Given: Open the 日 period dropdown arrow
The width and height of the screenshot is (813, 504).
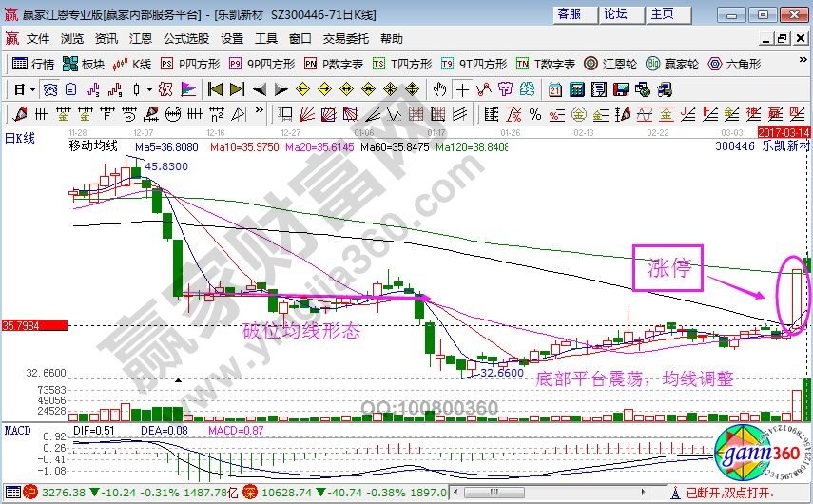Looking at the screenshot, I should (32, 89).
